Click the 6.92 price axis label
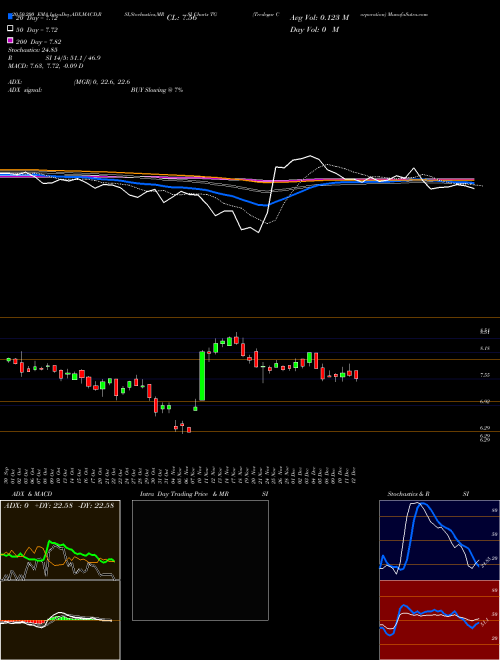The height and width of the screenshot is (660, 500). click(484, 402)
